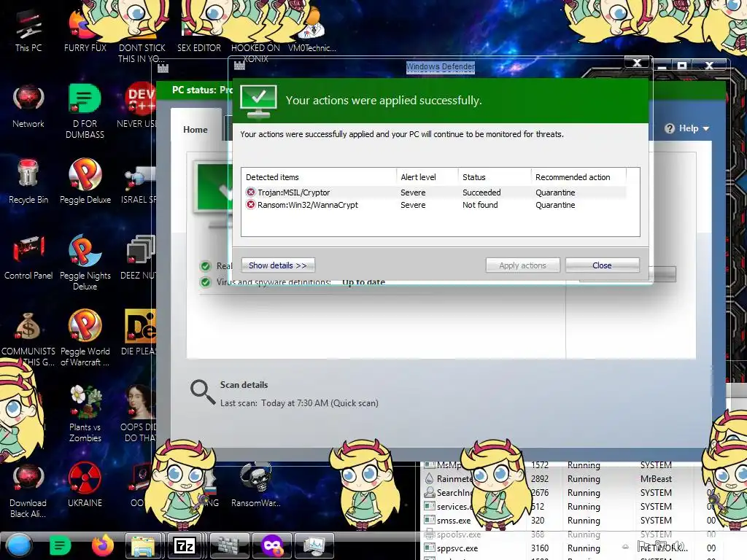Image resolution: width=747 pixels, height=560 pixels.
Task: Open the Windows Defender taskbar button
Action: 229,545
